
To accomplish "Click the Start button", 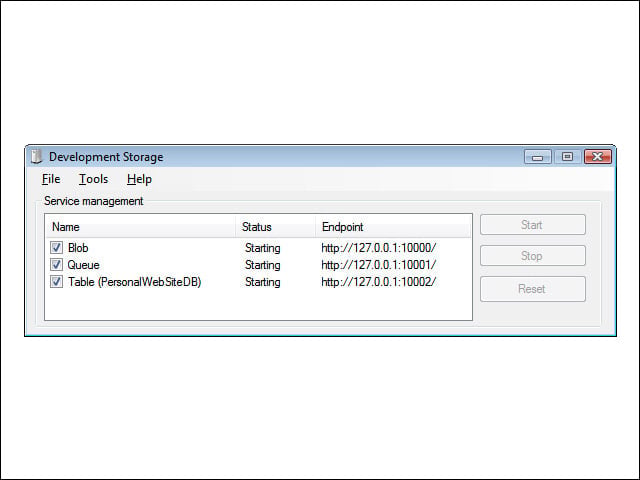I will point(533,224).
